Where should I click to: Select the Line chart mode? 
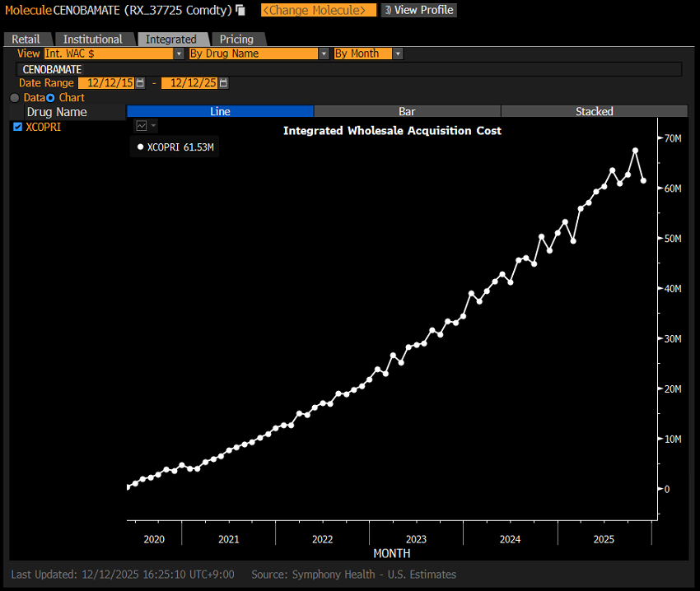tap(220, 111)
